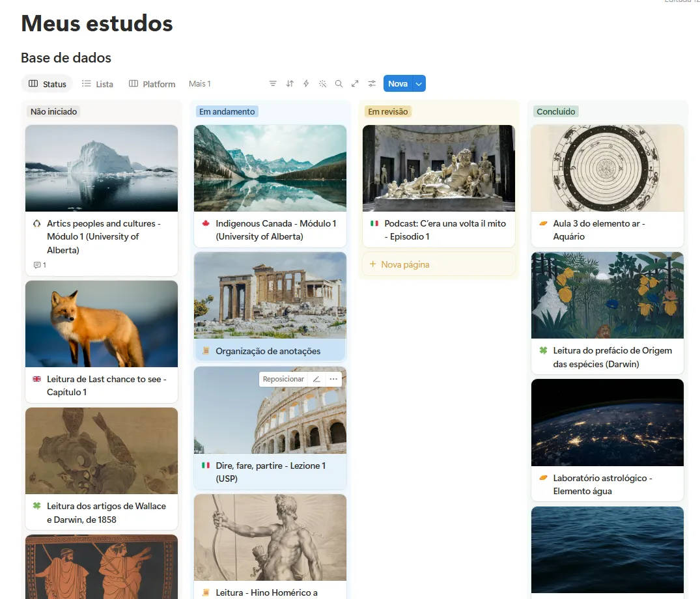The width and height of the screenshot is (700, 599).
Task: Click the expand full-page arrows icon
Action: coord(355,83)
